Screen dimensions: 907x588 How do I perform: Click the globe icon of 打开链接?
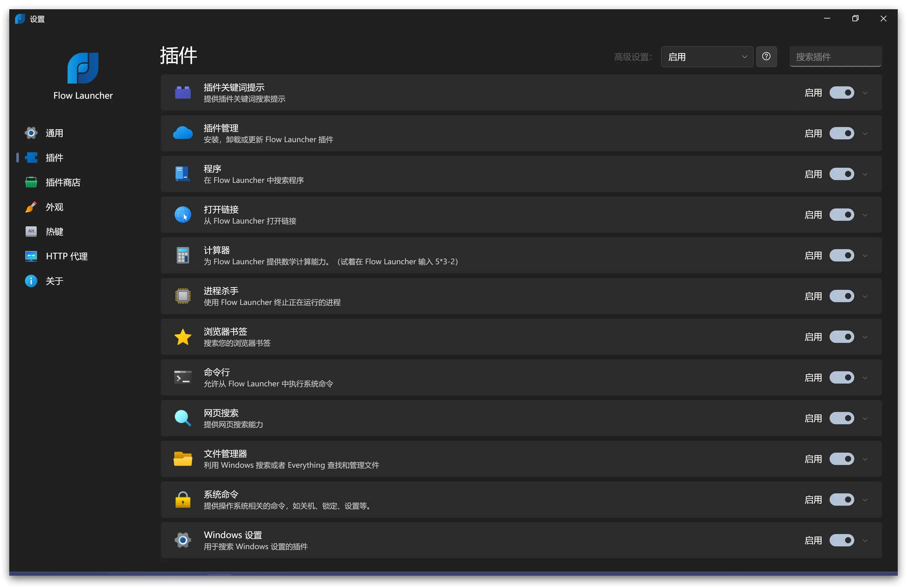pos(183,214)
